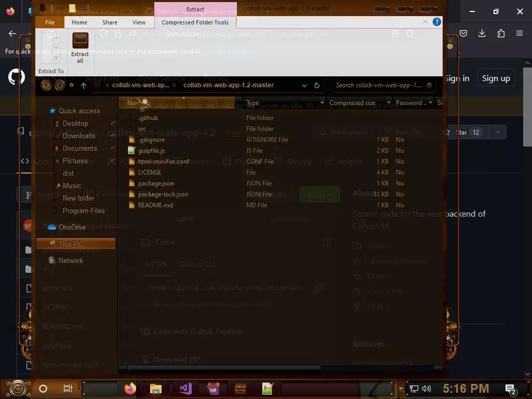Expand breadcrumb arrow after collab-vm-web-ap...
This screenshot has height=399, width=532.
click(174, 85)
